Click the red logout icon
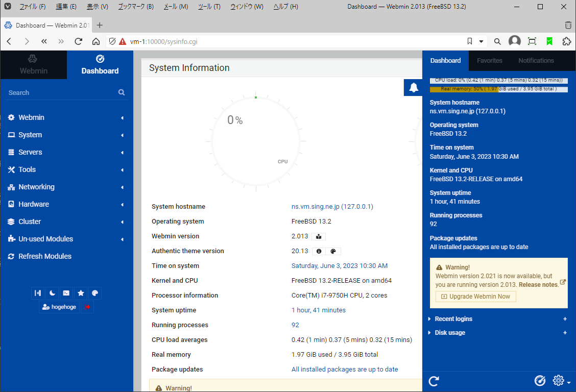576x392 pixels. 87,307
